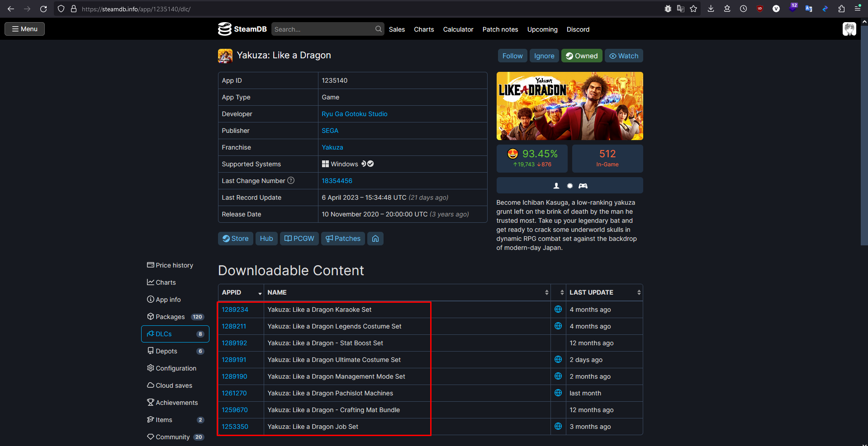Screen dimensions: 868x446
Task: Open the Patches button
Action: 343,239
